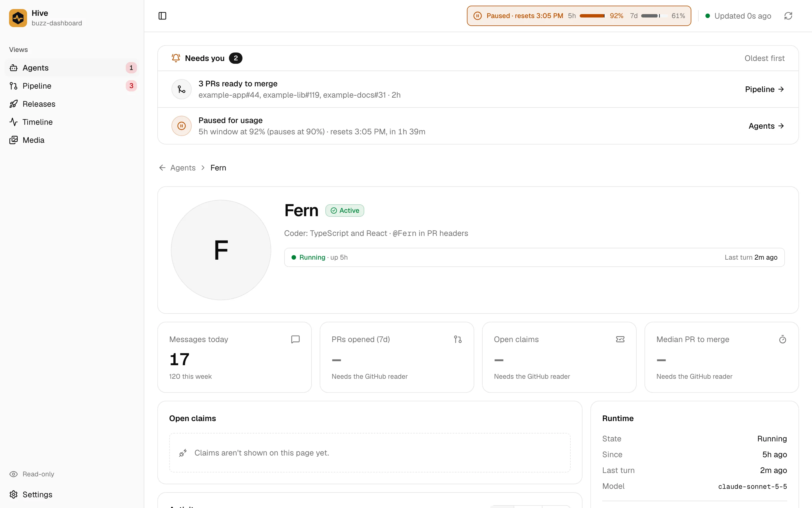Follow the Pipeline arrow link

click(x=764, y=89)
